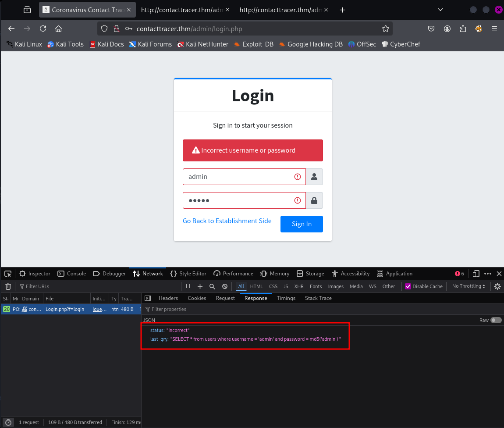The image size is (504, 428).
Task: Click the Sign In button
Action: [x=302, y=224]
